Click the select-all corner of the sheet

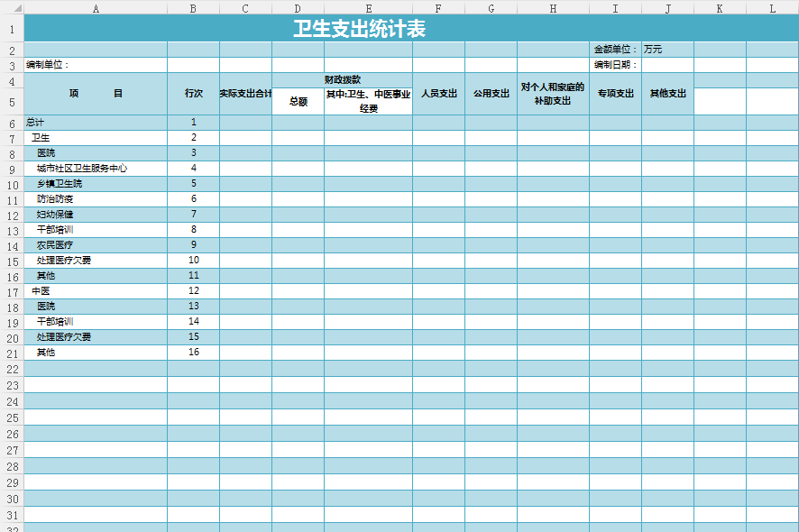(12, 7)
